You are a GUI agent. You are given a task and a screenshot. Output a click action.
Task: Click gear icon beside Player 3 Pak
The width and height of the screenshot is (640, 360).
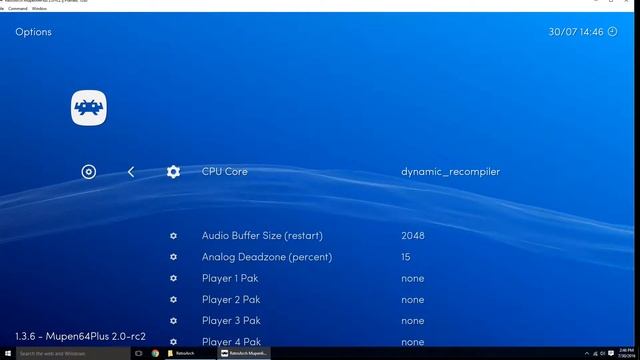click(x=173, y=321)
